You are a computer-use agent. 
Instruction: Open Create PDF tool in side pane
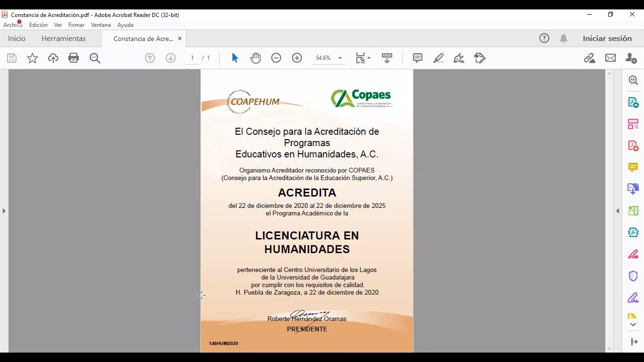point(633,146)
